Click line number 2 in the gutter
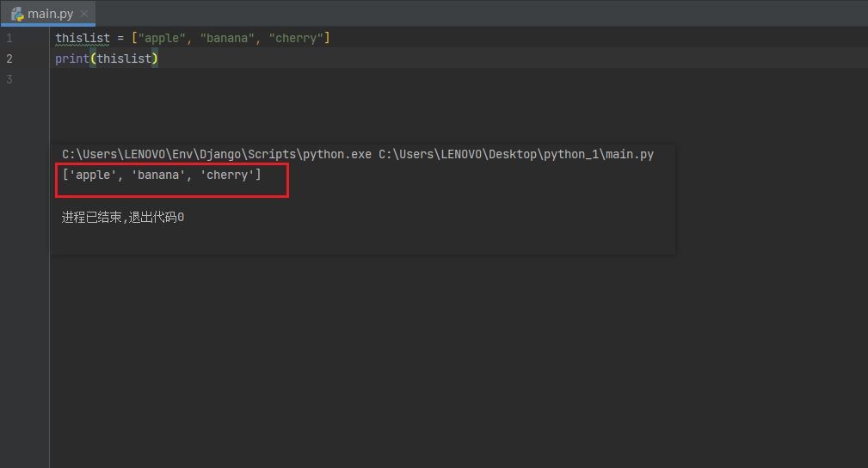This screenshot has height=468, width=868. tap(9, 58)
